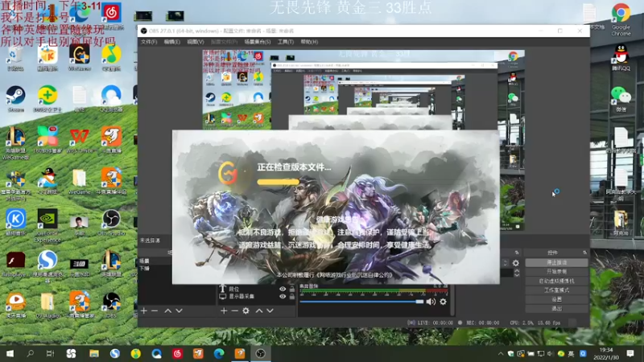Screen dimensions: 644x362
Task: Toggle visibility of the 段位 text source
Action: click(283, 289)
